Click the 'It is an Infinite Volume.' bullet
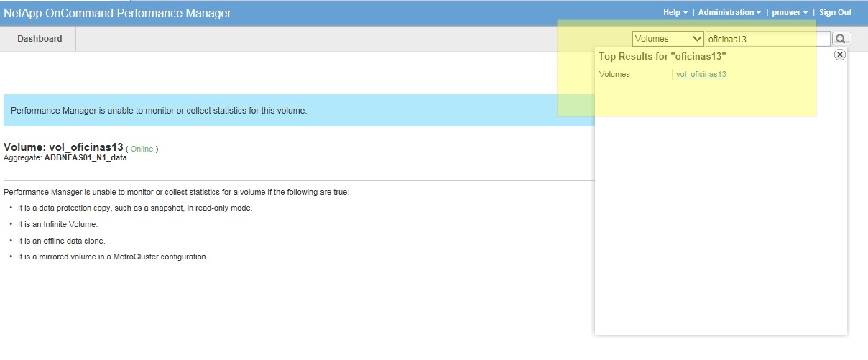 (57, 224)
